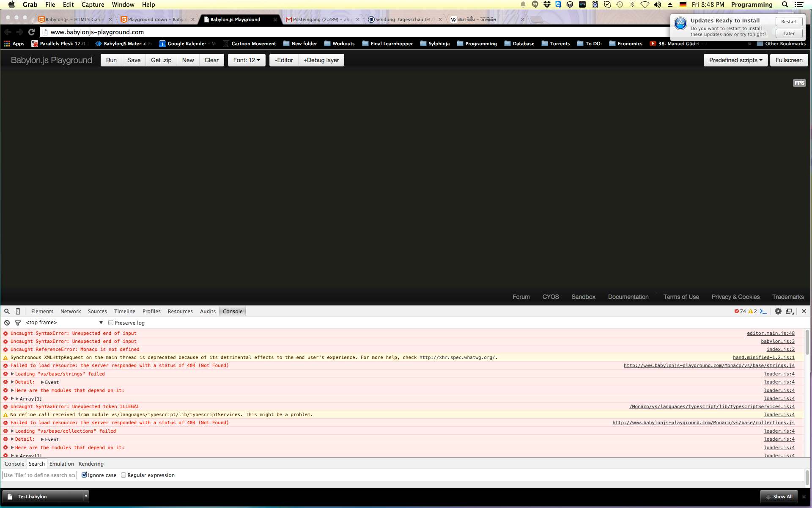Click the FPS badge in the canvas
Screen dimensions: 812x508
(x=799, y=83)
